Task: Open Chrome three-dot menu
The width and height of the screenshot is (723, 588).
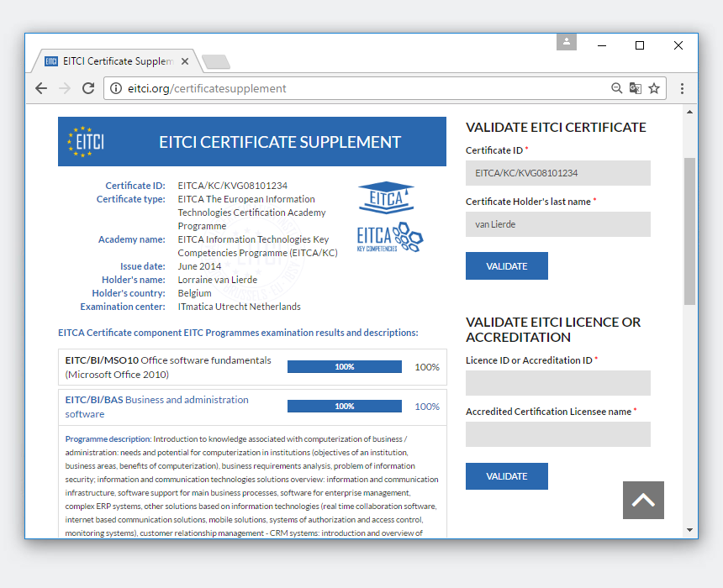Action: click(682, 88)
